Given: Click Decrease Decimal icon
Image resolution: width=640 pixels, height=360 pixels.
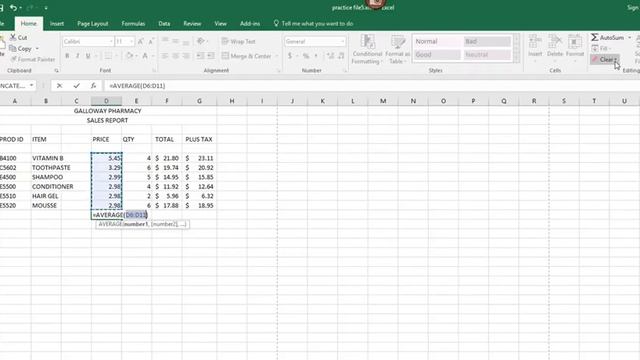Looking at the screenshot, I should [341, 56].
